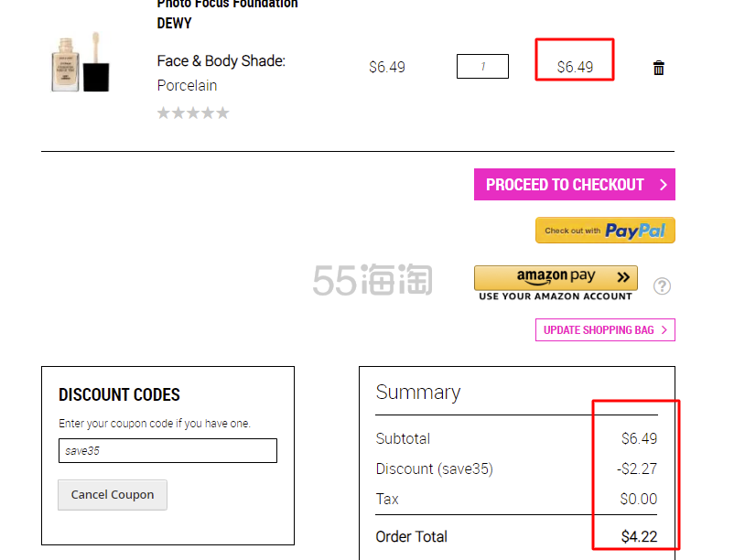Proceed to checkout
The width and height of the screenshot is (745, 560).
[x=575, y=184]
